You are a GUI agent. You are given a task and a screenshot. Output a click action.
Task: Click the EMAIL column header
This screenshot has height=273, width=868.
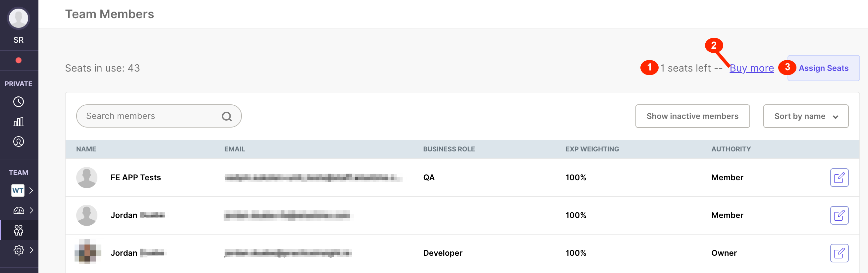(x=235, y=149)
